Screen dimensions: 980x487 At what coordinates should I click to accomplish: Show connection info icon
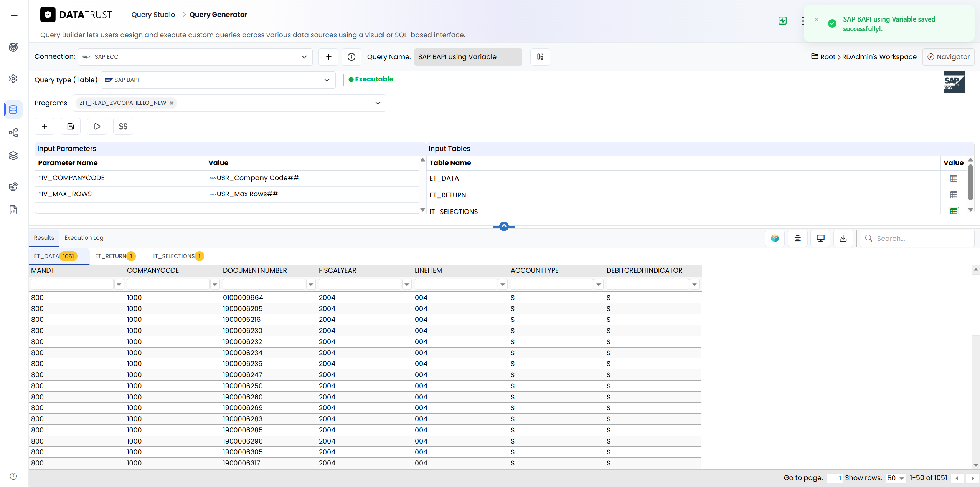351,57
